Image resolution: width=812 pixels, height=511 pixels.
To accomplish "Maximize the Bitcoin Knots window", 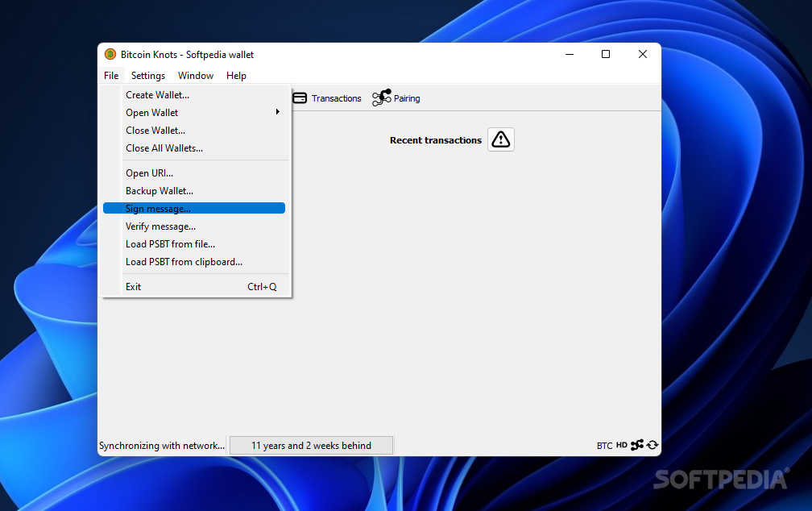I will point(606,55).
